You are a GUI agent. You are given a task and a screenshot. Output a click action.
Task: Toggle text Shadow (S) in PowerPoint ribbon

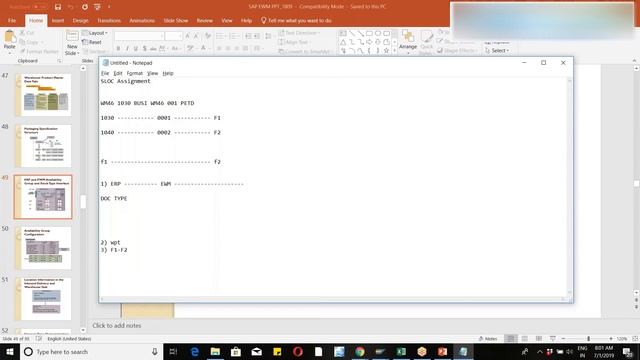click(144, 49)
